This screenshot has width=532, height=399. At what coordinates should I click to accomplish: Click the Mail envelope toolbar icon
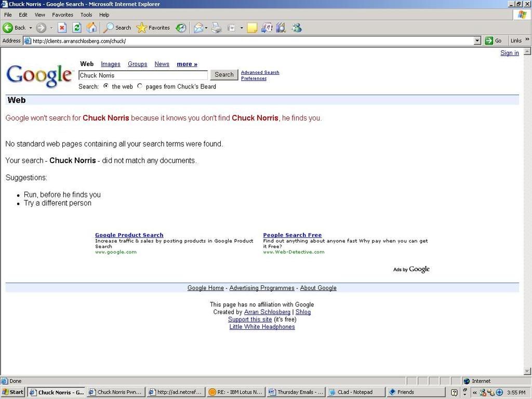tap(198, 28)
